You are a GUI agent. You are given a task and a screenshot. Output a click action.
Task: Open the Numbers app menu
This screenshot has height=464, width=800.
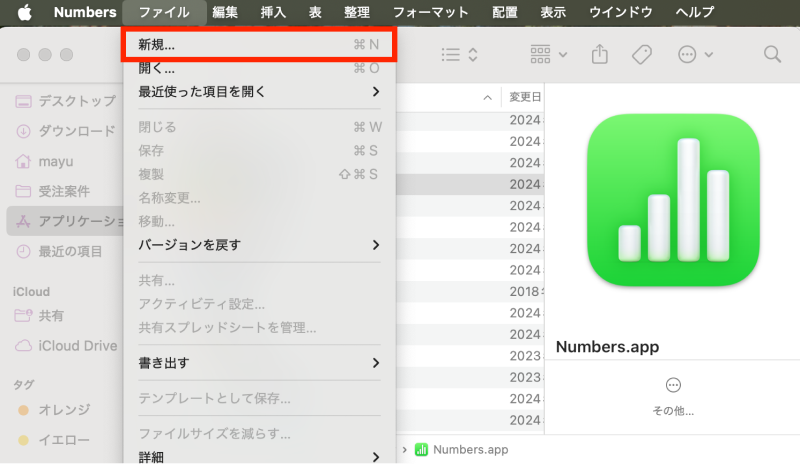coord(85,12)
